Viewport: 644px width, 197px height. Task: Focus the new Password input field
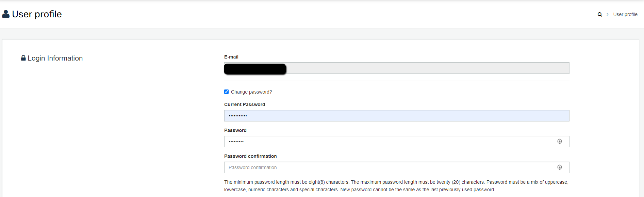pos(397,142)
